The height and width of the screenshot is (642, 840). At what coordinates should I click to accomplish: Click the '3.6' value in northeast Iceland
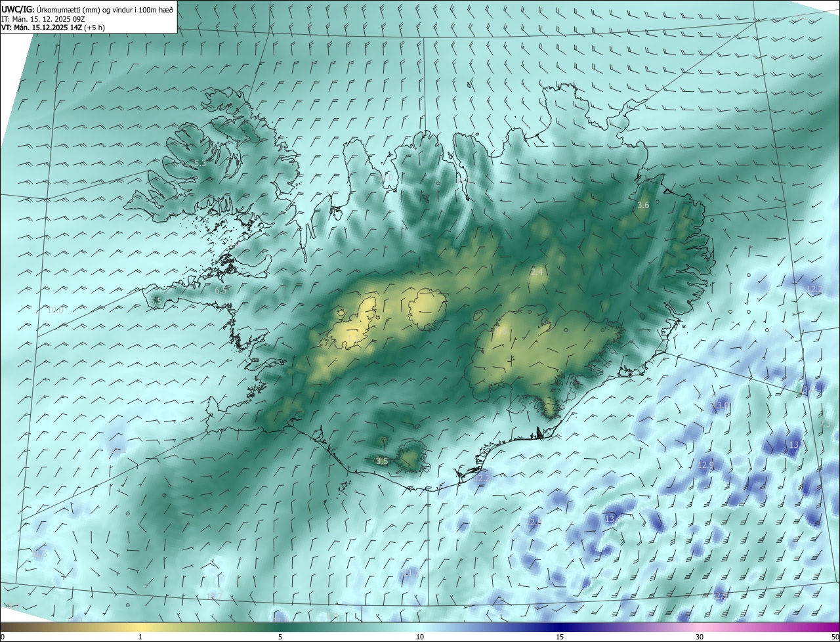[643, 205]
